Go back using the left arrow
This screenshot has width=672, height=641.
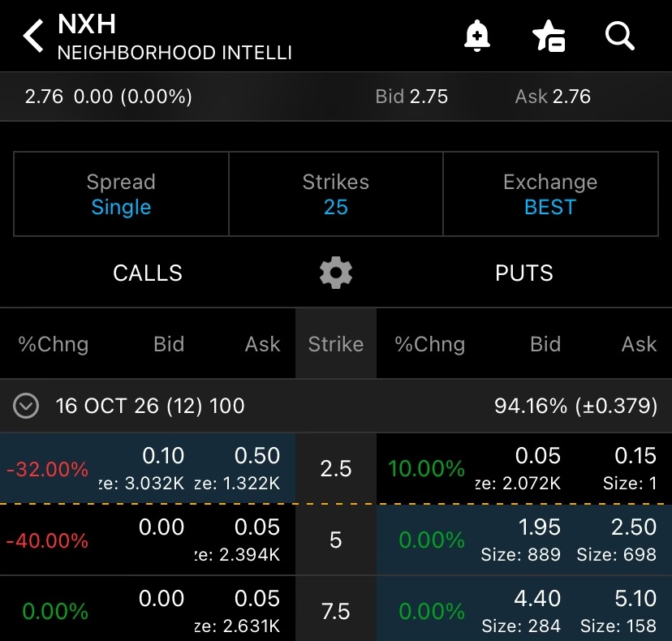coord(33,36)
